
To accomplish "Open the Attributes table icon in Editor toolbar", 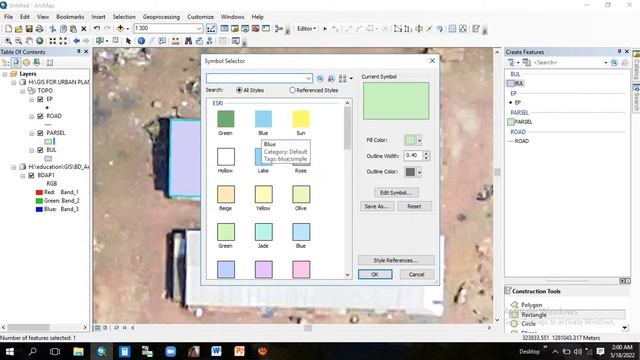I will tap(452, 29).
